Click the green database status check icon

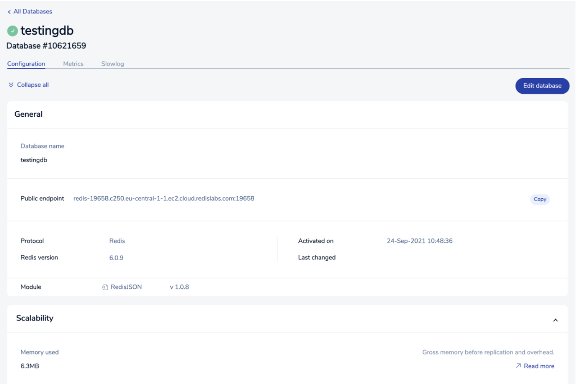point(13,31)
